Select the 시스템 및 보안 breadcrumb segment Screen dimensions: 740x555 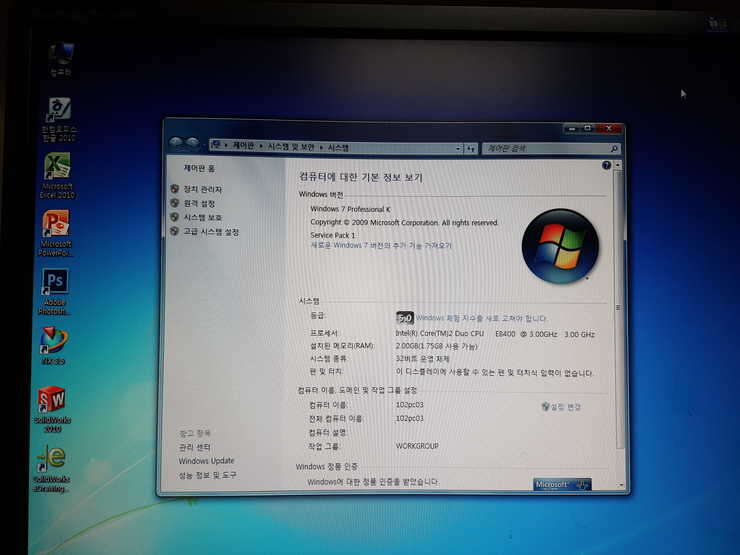coord(291,147)
